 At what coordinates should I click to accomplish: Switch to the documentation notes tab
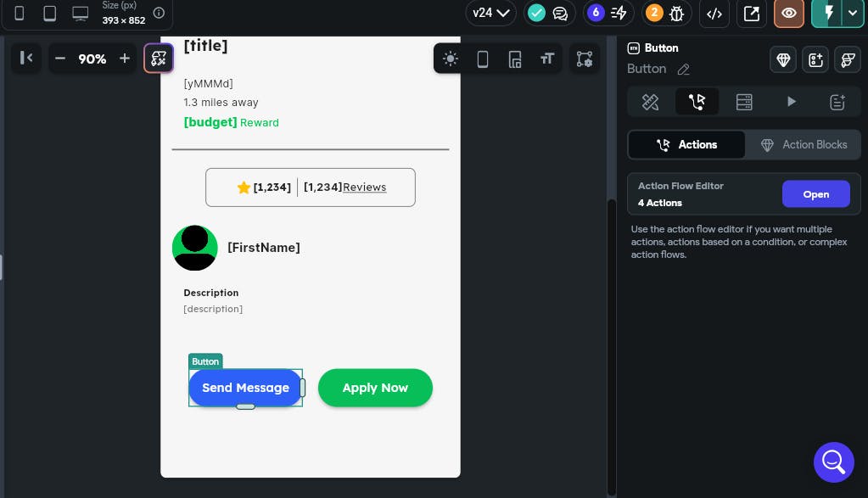pyautogui.click(x=837, y=102)
